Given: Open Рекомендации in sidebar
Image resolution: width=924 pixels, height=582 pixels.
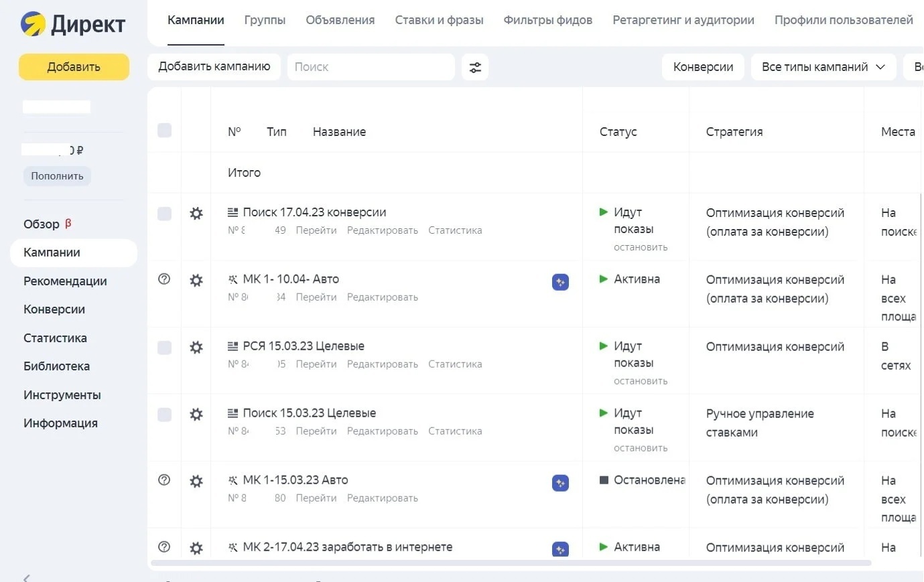Looking at the screenshot, I should pos(65,281).
